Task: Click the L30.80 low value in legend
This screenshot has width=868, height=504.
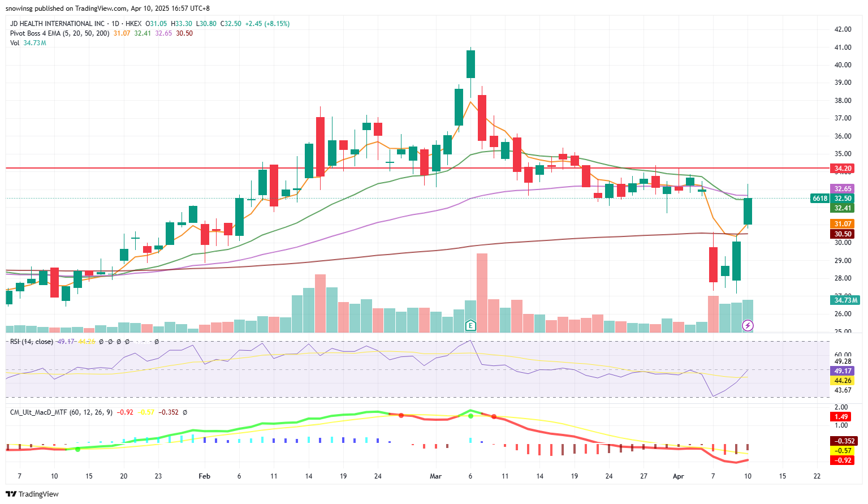Action: point(206,24)
